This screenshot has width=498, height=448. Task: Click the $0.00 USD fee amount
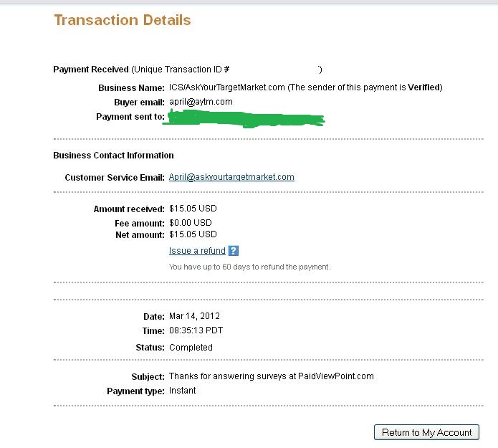(190, 224)
